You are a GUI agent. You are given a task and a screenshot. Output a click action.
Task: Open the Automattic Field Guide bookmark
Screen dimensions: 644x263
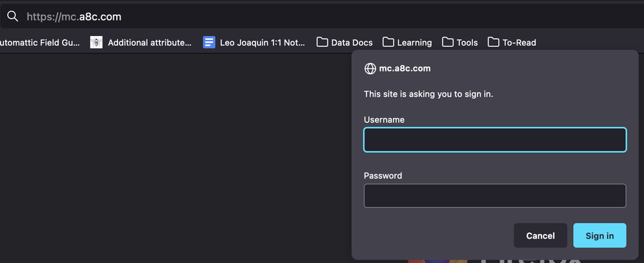(40, 43)
